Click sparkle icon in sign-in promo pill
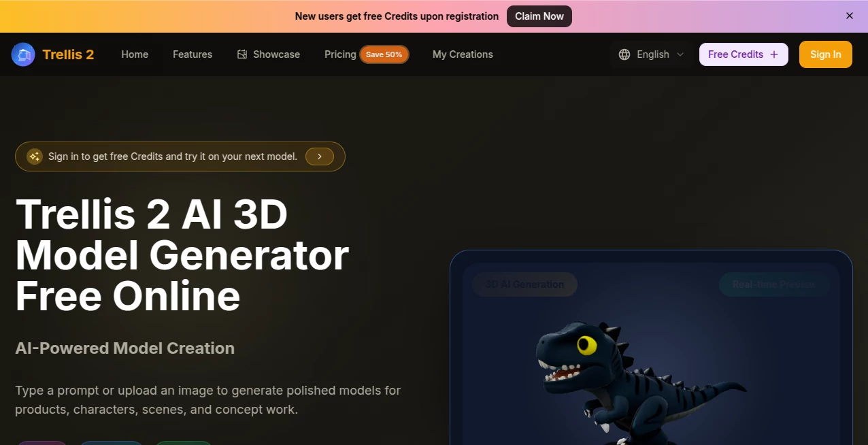 tap(35, 156)
